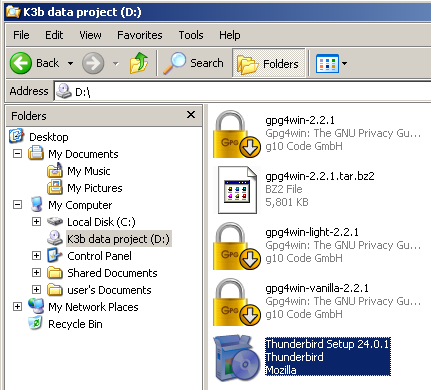The image size is (431, 390).
Task: Open the Edit menu
Action: (x=54, y=35)
